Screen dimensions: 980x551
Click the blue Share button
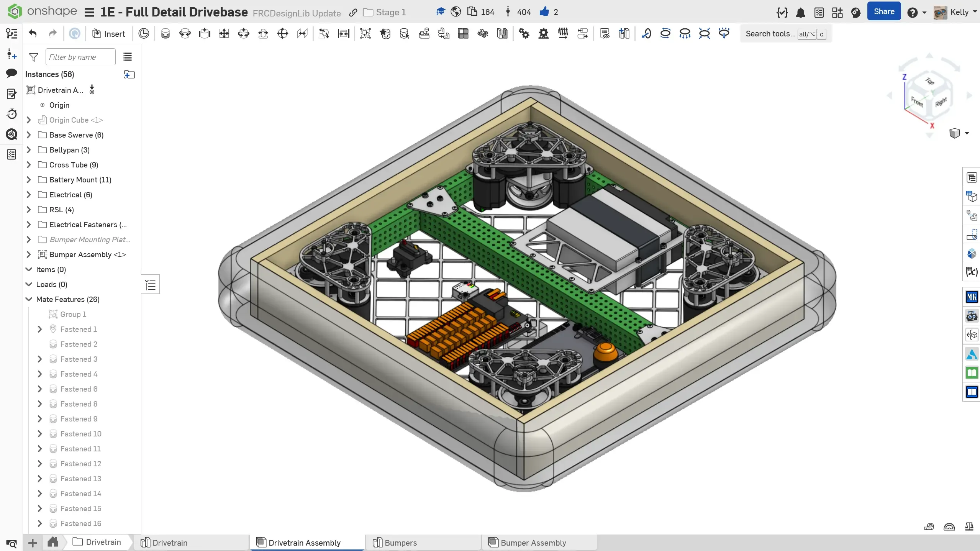883,12
